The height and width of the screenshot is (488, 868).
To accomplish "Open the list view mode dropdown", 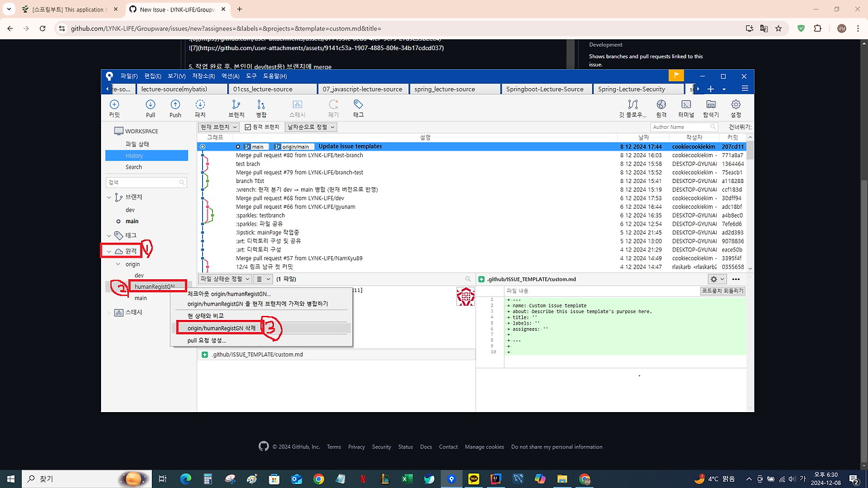I will [x=263, y=279].
